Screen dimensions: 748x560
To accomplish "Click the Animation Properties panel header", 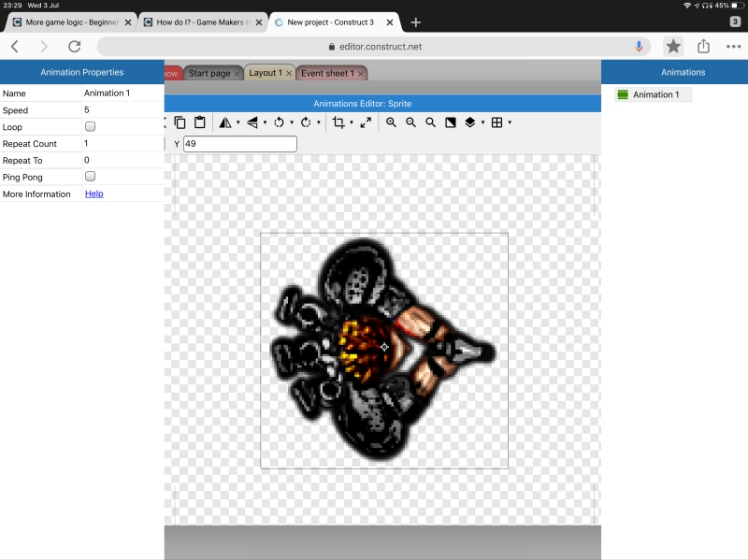I will 82,72.
